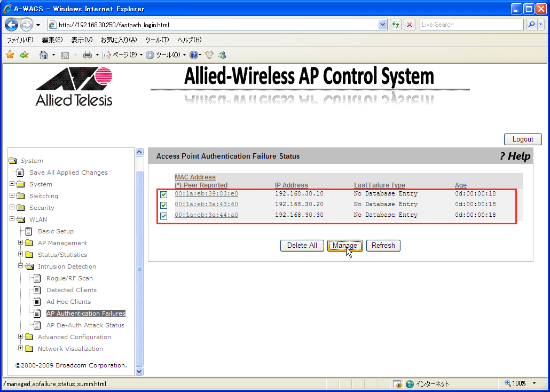Open the ツール(T) menu in menu bar
This screenshot has width=550, height=392.
(157, 40)
